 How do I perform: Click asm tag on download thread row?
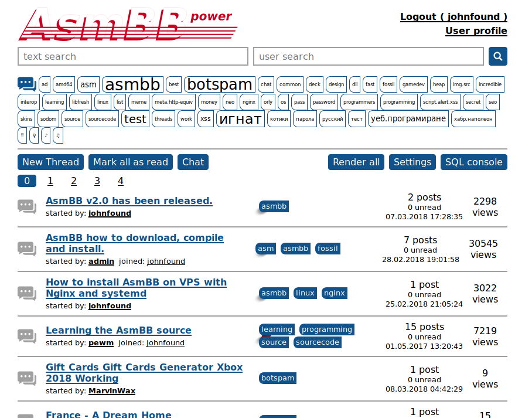point(265,249)
